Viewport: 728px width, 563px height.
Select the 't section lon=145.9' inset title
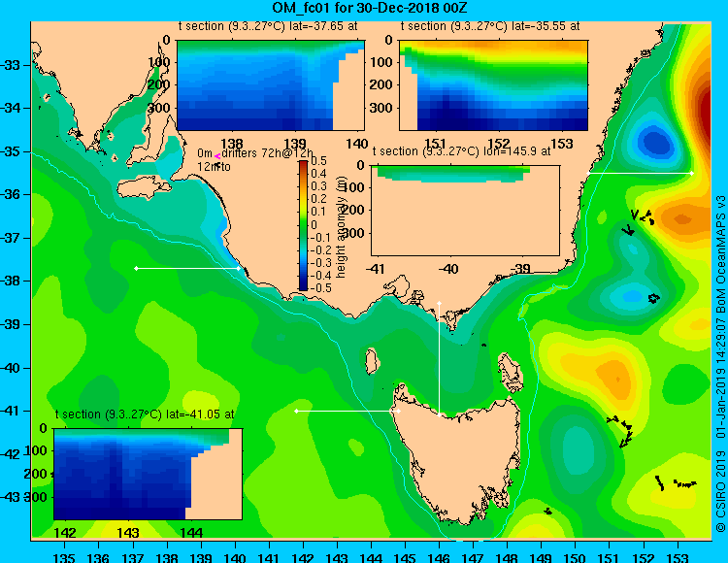[x=462, y=151]
